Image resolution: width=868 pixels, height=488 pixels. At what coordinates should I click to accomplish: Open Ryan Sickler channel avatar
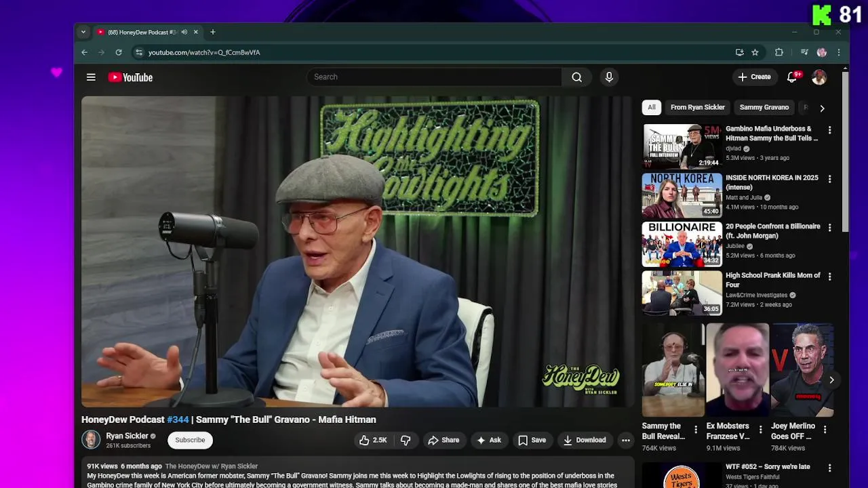click(91, 440)
